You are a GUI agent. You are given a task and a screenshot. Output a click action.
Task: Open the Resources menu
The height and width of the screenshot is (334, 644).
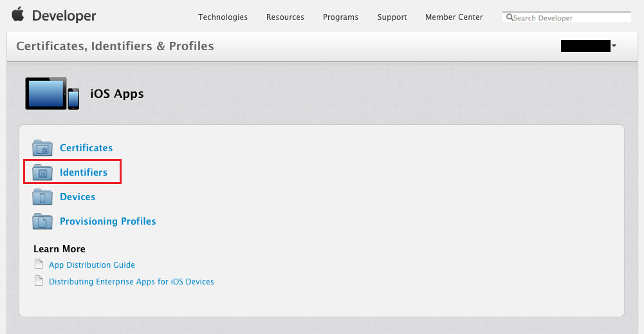(x=285, y=17)
